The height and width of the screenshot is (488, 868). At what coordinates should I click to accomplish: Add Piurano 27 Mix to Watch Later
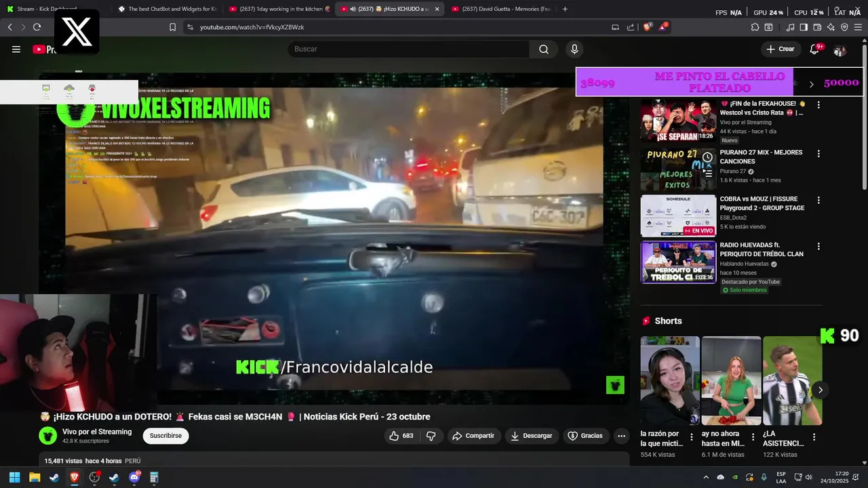click(707, 157)
